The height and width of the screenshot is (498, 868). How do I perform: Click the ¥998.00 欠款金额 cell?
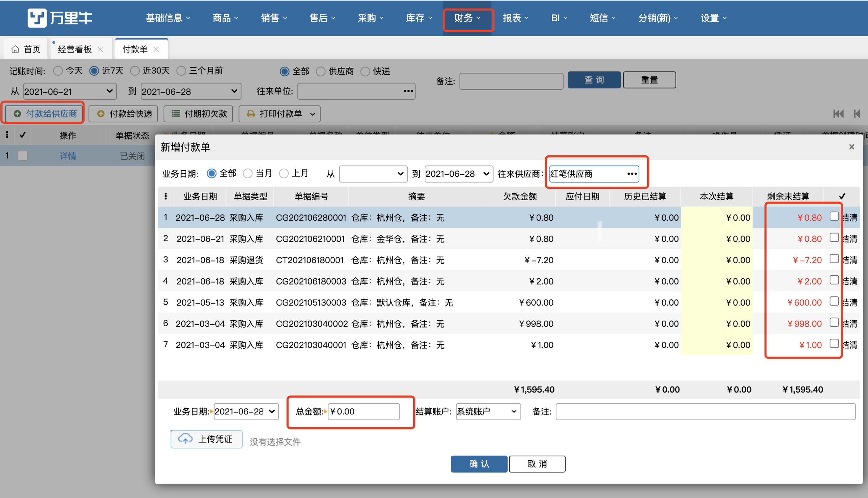(519, 324)
